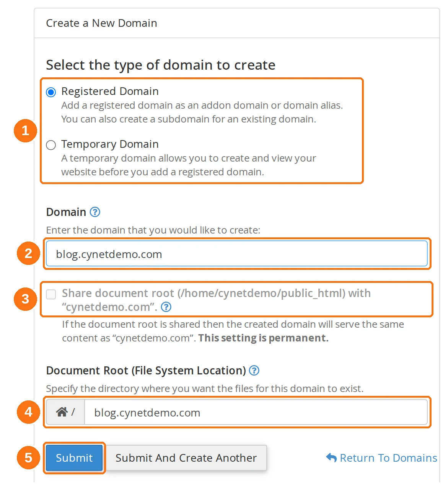The height and width of the screenshot is (490, 448).
Task: Click "Enter the domain that you would like to create:" text
Action: click(153, 230)
